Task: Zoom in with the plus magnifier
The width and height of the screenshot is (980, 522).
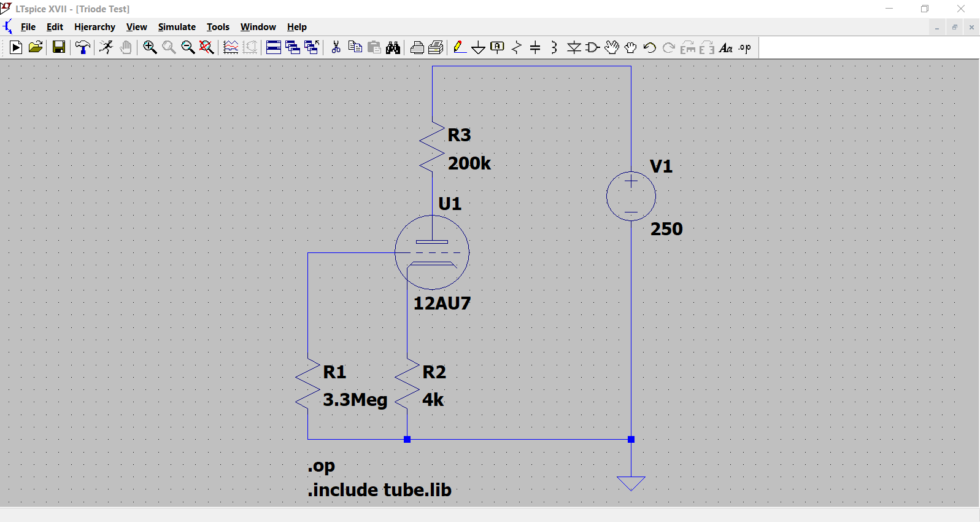Action: click(x=150, y=47)
